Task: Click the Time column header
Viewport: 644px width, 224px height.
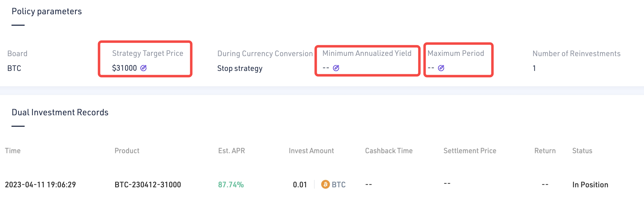Action: click(13, 151)
